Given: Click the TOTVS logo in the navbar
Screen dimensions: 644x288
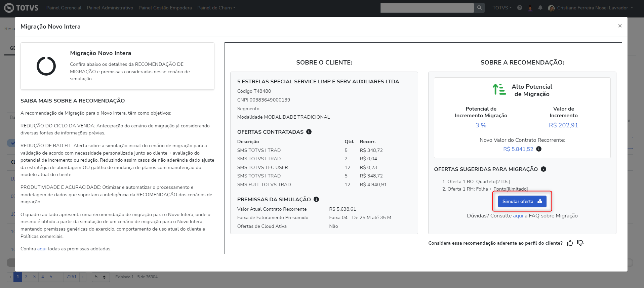Looking at the screenshot, I should coord(21,8).
